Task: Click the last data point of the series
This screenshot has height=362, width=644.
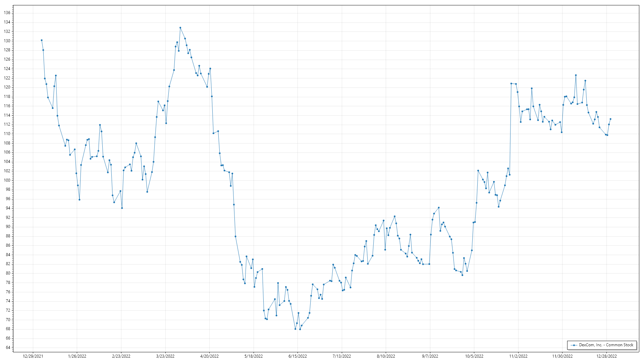Action: point(610,119)
